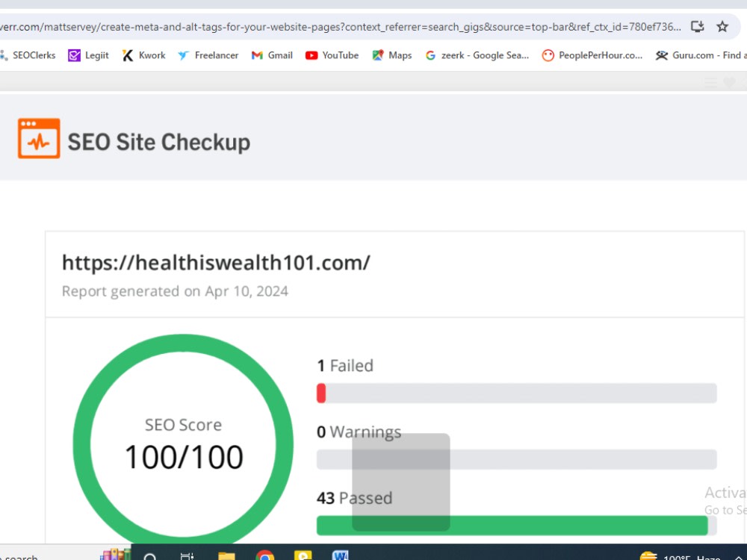
Task: Open the zeerk - Google Search bookmark
Action: tap(477, 55)
